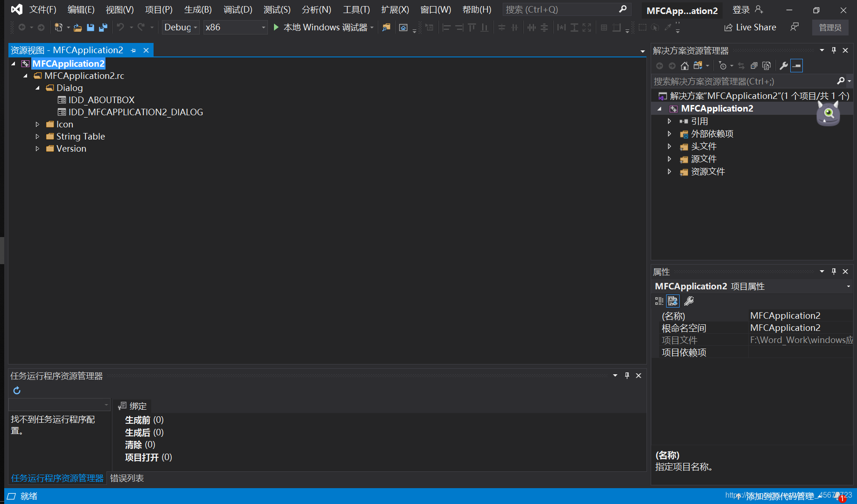Open the 编辑(E) menu

tap(81, 9)
